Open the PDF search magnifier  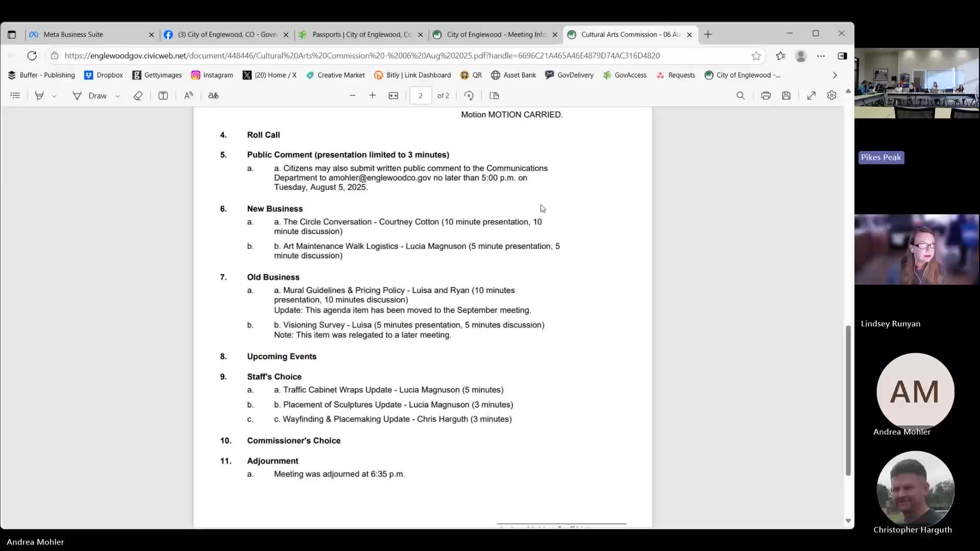click(741, 95)
